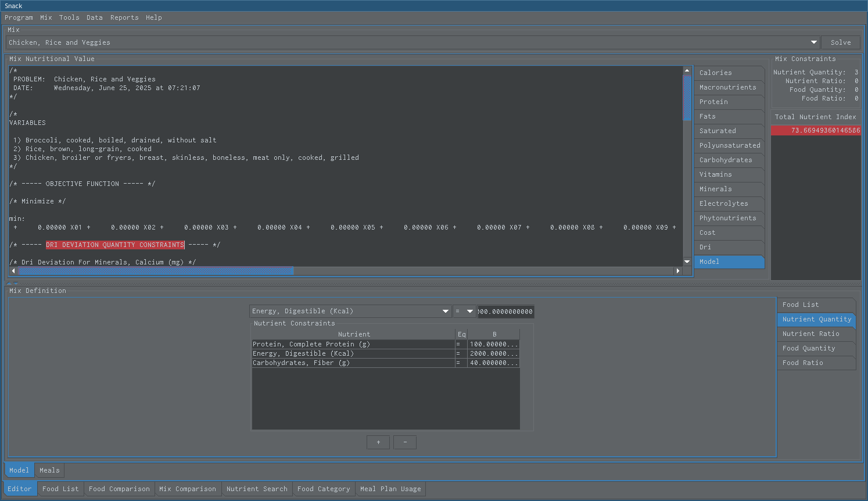Click the 2000.0000 value cell

tap(494, 353)
